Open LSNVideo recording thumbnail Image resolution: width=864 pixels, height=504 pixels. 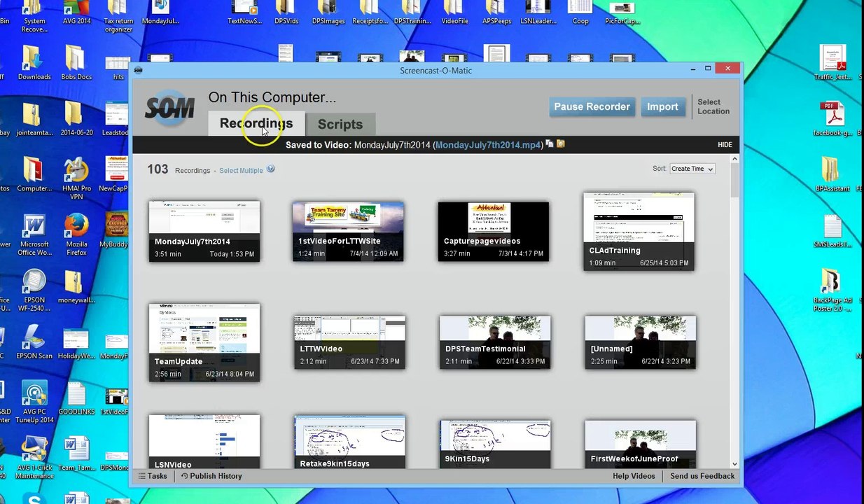tap(204, 442)
